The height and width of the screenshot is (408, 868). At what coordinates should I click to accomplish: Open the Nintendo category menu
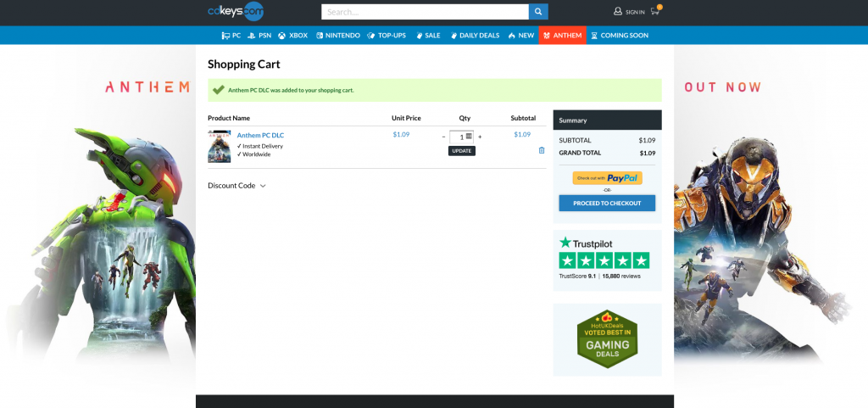(x=338, y=36)
